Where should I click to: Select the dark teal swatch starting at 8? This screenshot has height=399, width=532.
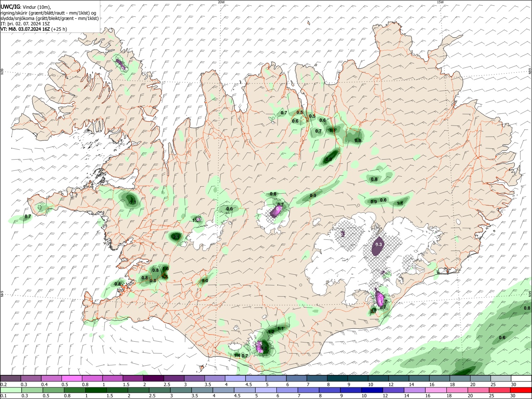click(x=337, y=378)
